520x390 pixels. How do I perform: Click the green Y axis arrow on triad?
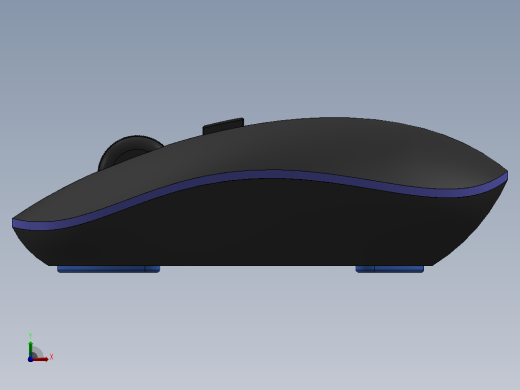coord(31,349)
